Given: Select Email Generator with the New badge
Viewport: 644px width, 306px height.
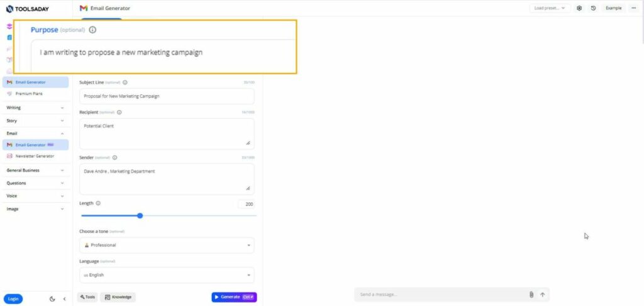Looking at the screenshot, I should coord(36,145).
